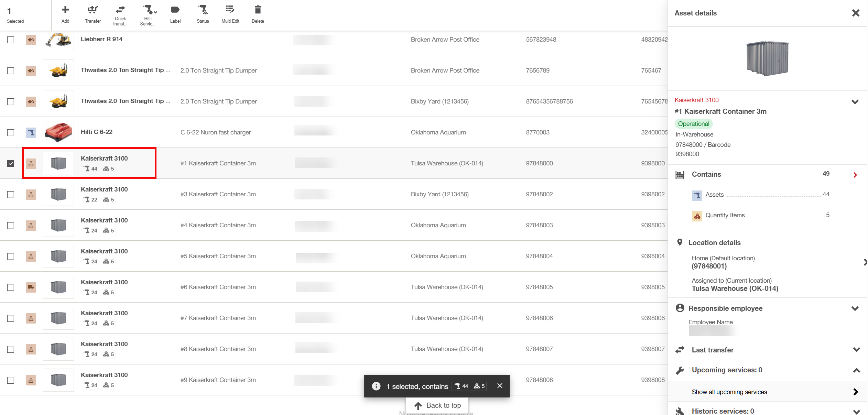Screen dimensions: 868x415
Task: Expand the Last transfer section
Action: pyautogui.click(x=856, y=350)
